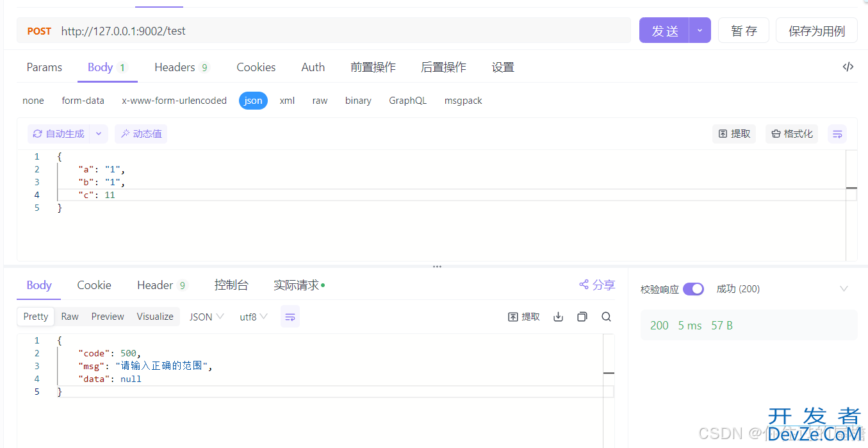Open the Params tab

[44, 67]
